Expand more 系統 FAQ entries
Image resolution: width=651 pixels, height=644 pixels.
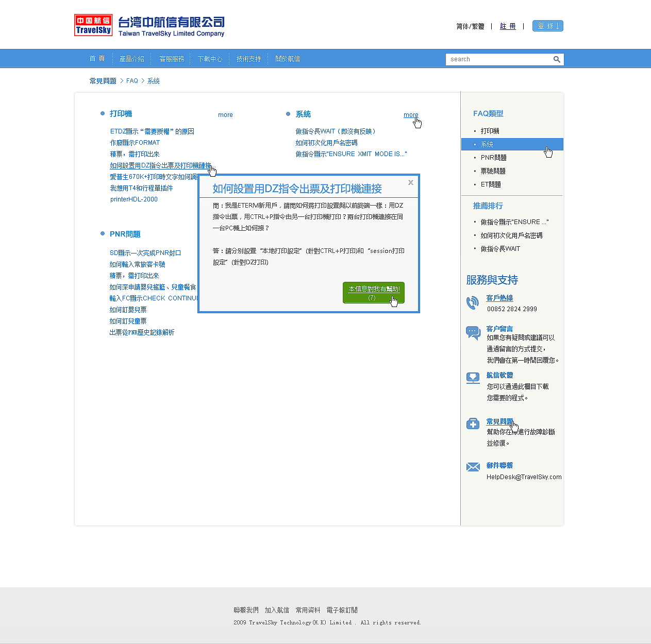pos(411,114)
